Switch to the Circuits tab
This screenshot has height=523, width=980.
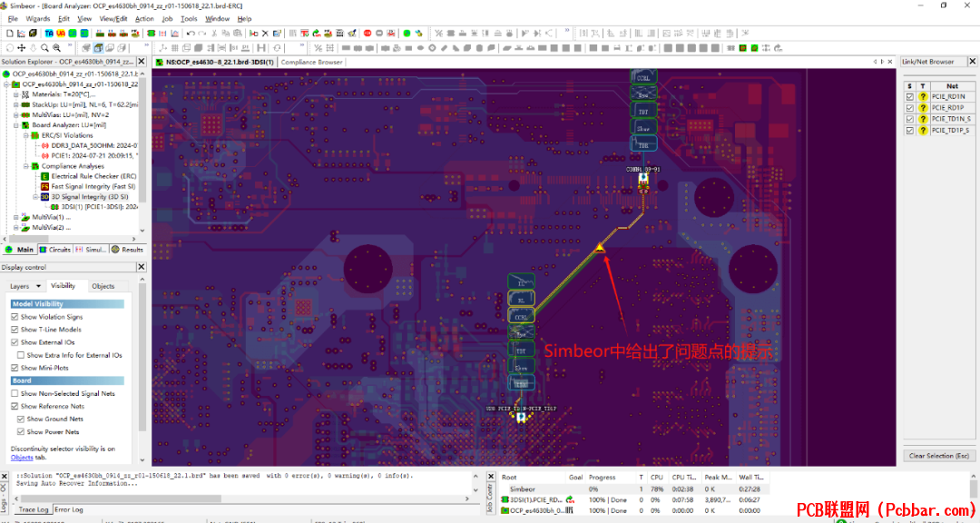(55, 250)
